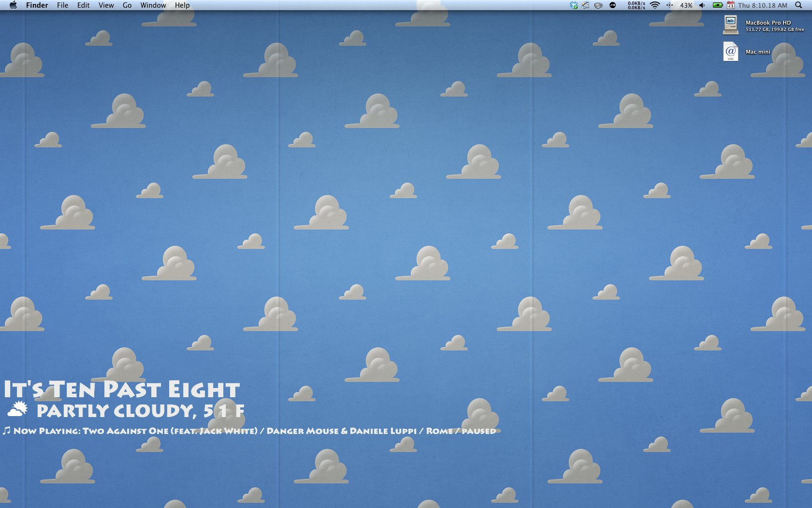Open the Go menu
Screen dimensions: 812x508
[x=127, y=5]
